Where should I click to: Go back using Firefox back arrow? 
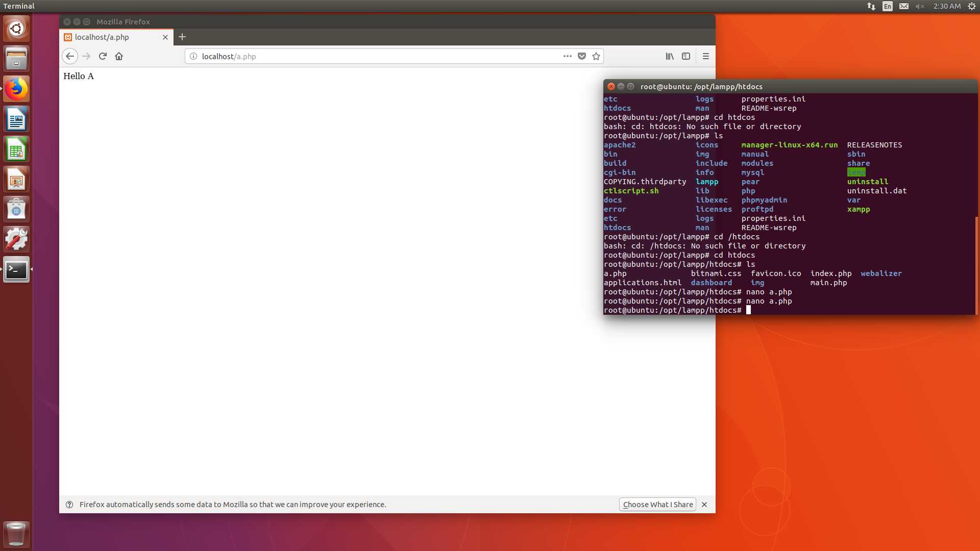click(70, 56)
